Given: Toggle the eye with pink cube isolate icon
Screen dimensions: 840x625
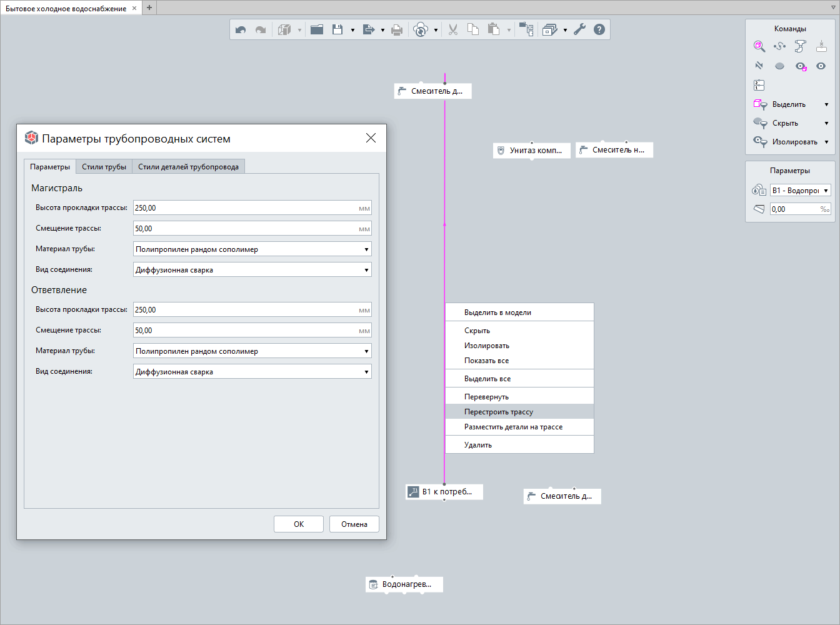Looking at the screenshot, I should (x=801, y=66).
